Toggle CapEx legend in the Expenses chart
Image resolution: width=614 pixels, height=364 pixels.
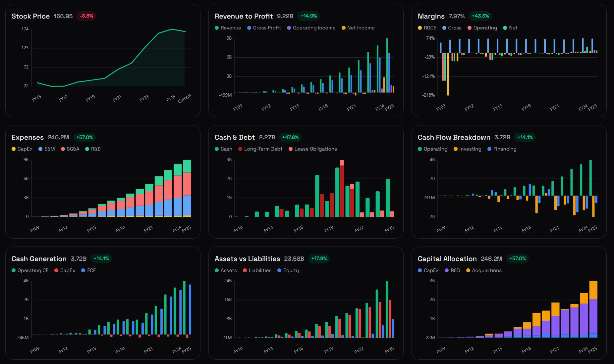tap(22, 149)
